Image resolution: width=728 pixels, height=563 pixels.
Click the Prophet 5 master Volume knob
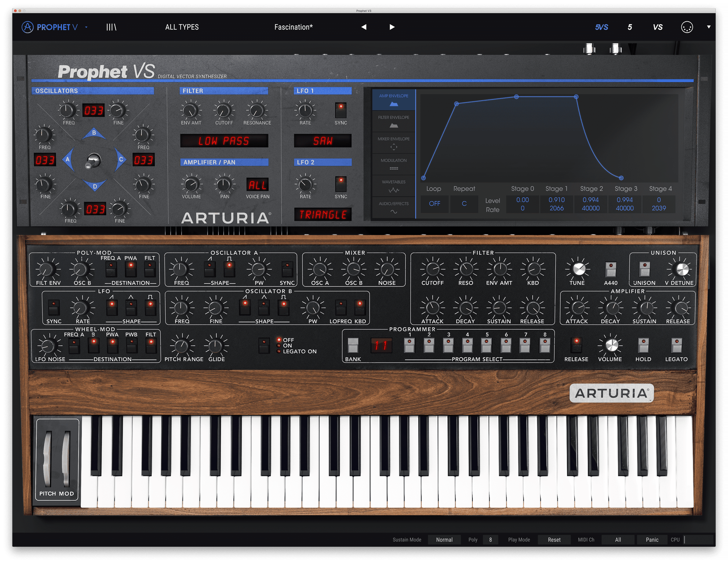click(611, 345)
